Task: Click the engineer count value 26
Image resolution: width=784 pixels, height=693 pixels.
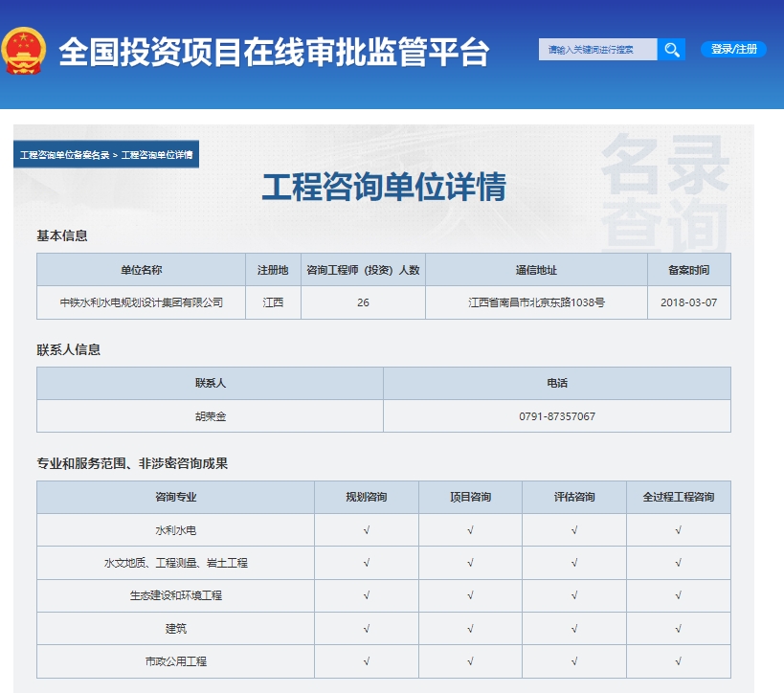Action: (x=363, y=302)
